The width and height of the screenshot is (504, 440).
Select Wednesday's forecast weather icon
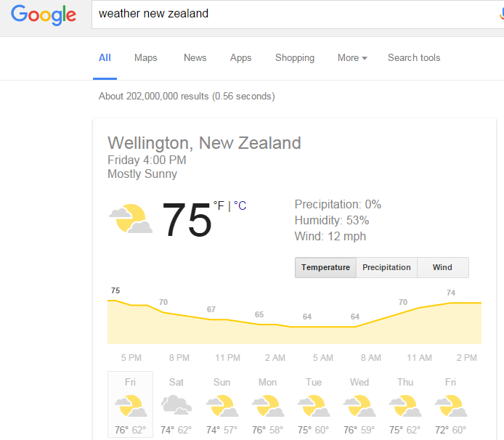pyautogui.click(x=359, y=405)
